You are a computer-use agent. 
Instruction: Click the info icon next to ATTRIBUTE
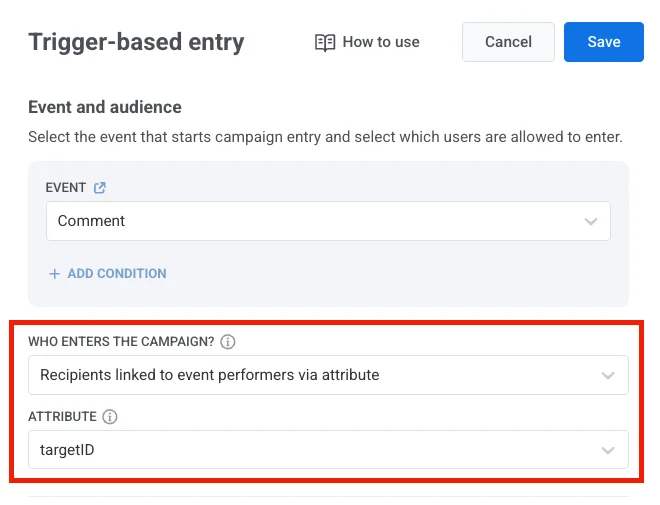click(x=110, y=416)
